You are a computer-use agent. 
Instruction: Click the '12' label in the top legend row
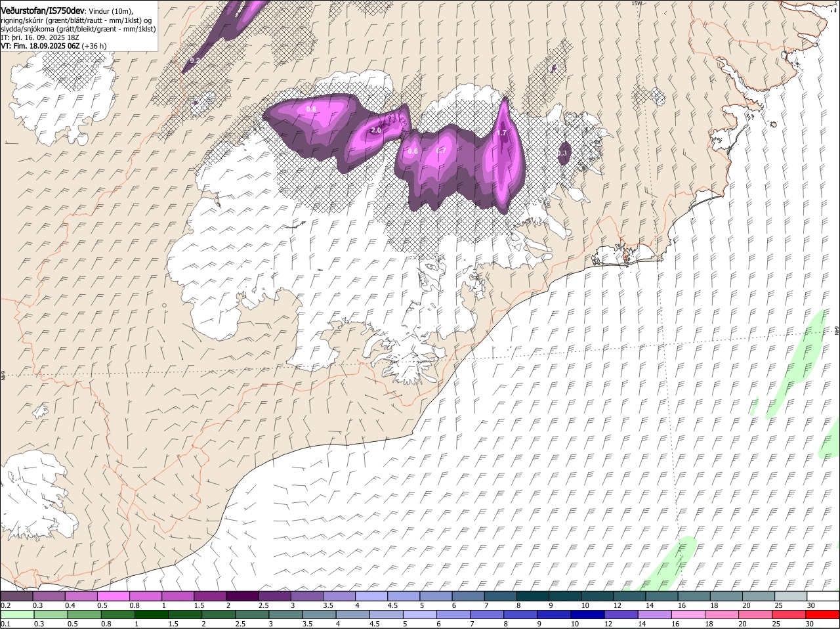click(617, 605)
